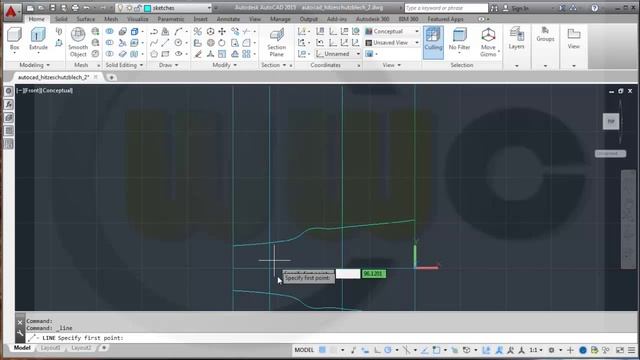Click the Rotate tool in Modify
The height and width of the screenshot is (360, 640).
click(222, 42)
